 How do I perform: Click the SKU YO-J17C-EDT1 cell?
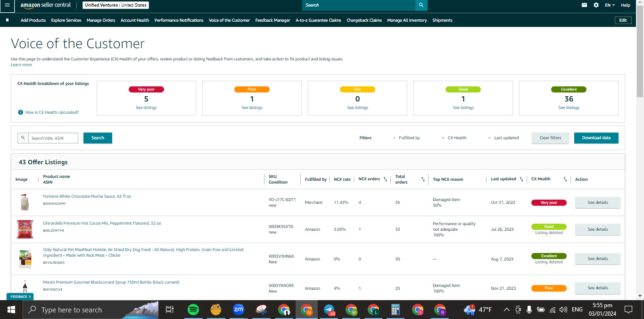[282, 200]
